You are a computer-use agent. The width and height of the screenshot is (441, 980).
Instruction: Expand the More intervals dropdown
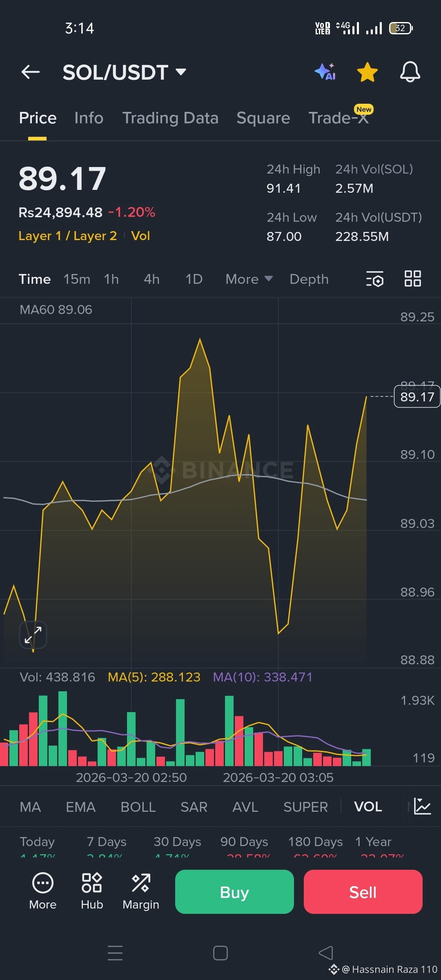point(249,279)
